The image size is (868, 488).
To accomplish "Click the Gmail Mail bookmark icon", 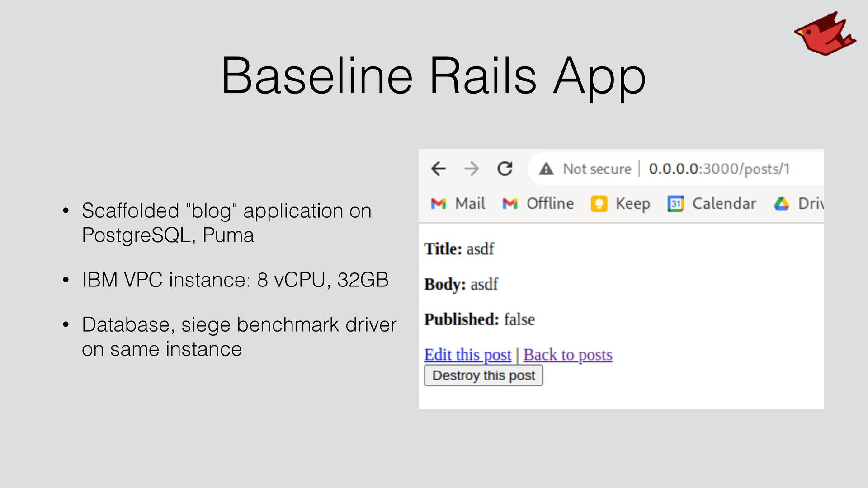I will coord(438,204).
